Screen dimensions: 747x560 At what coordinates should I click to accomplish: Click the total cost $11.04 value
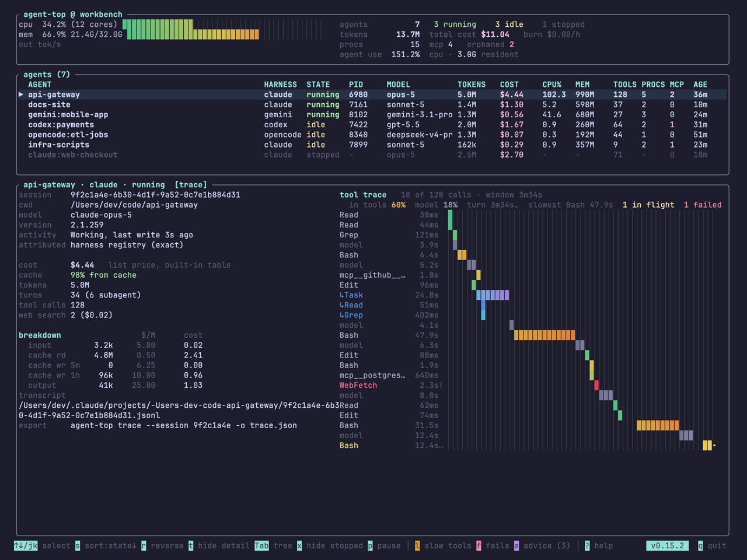point(495,34)
